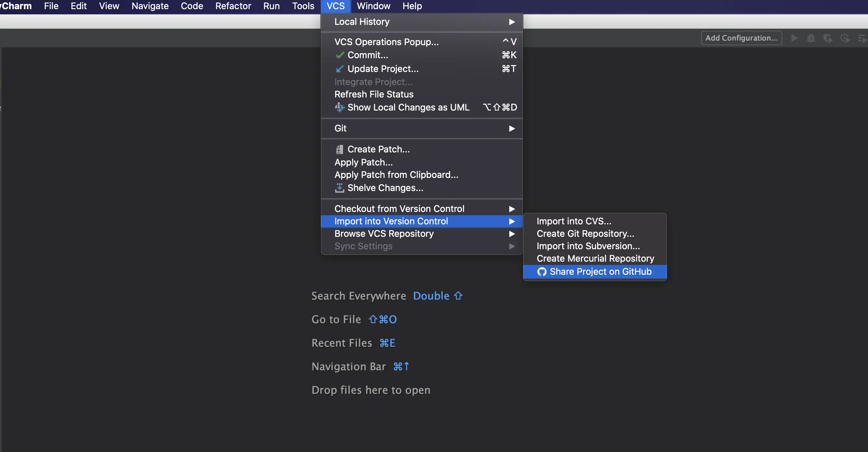Click the blue Update Project arrow icon
Image resolution: width=868 pixels, height=452 pixels.
tap(340, 69)
